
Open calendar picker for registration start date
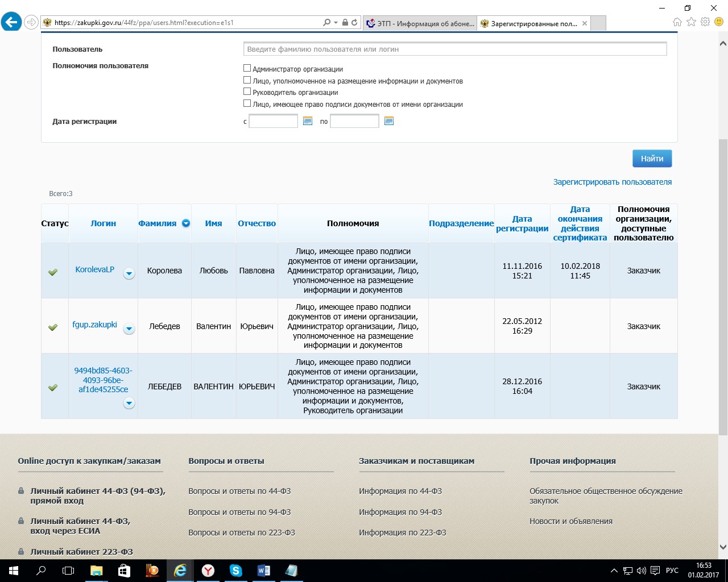point(308,121)
